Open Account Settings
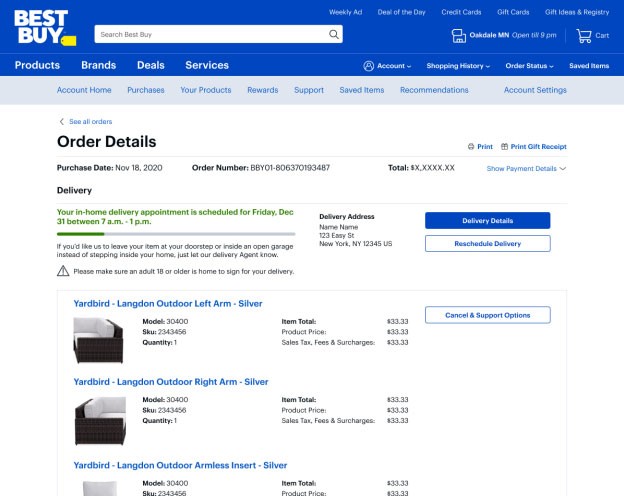The width and height of the screenshot is (624, 496). (x=535, y=90)
